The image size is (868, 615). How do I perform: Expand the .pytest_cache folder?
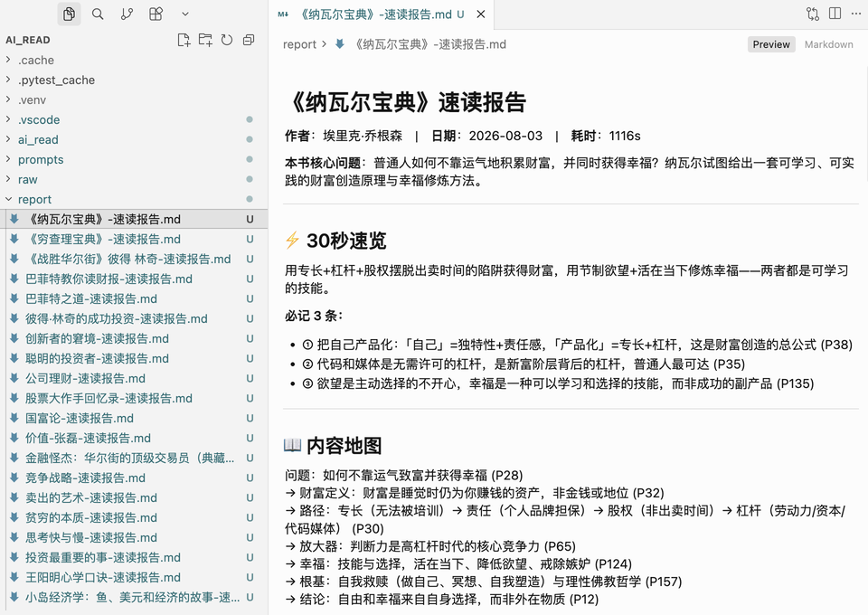pyautogui.click(x=134, y=80)
